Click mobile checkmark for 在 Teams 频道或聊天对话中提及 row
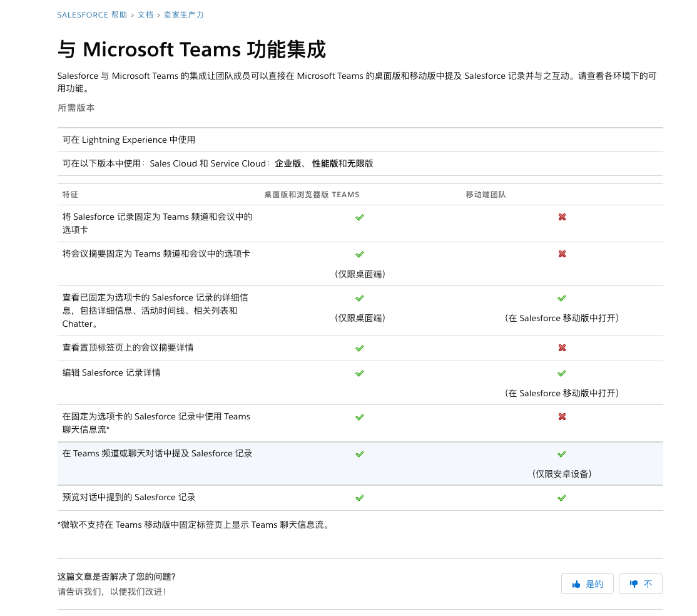 click(562, 454)
